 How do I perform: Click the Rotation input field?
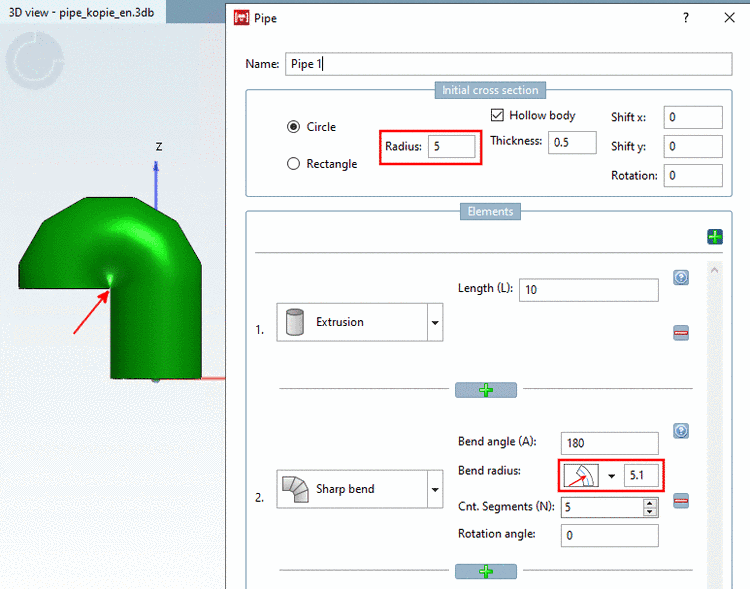[x=693, y=176]
